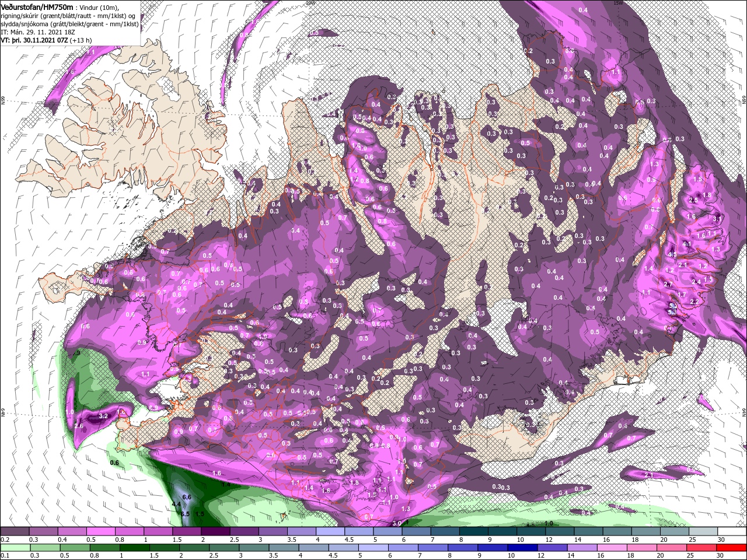The image size is (747, 560).
Task: Click the 'rigning/skúrir' description line
Action: pos(69,16)
